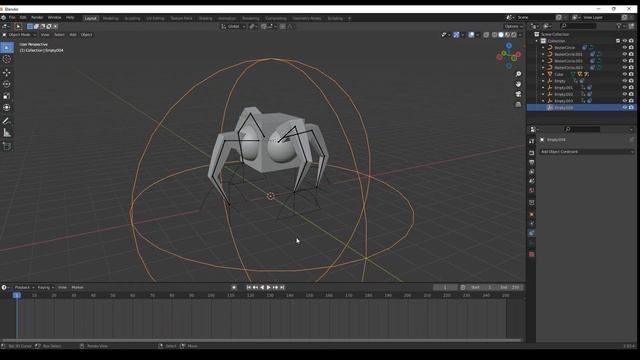Screen dimensions: 640x360
Task: Open the File menu
Action: (x=12, y=18)
